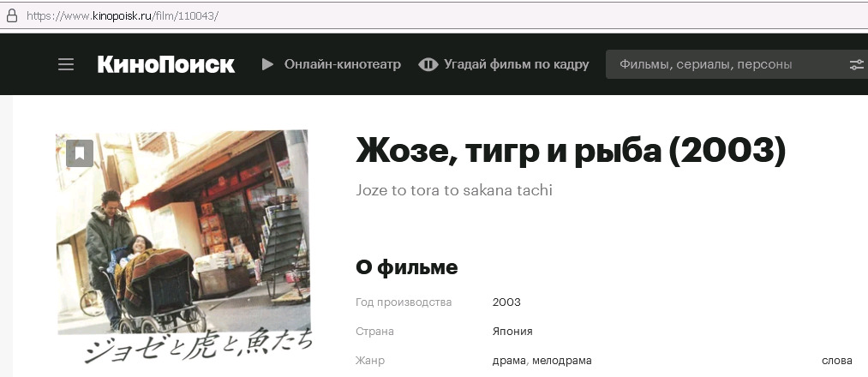Screen dimensions: 868x377
Task: Click the О фильме section heading
Action: click(x=406, y=267)
